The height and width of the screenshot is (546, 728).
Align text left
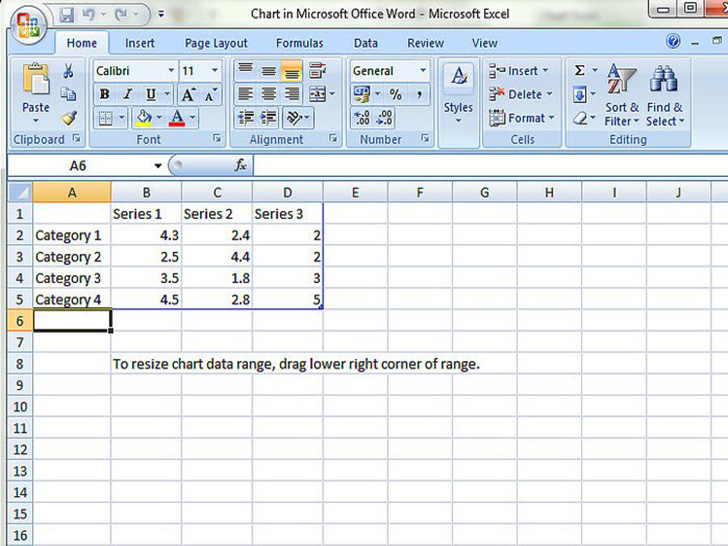tap(245, 94)
